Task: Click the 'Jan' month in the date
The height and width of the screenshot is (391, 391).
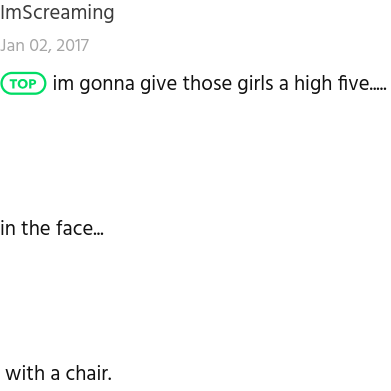Action: click(12, 45)
